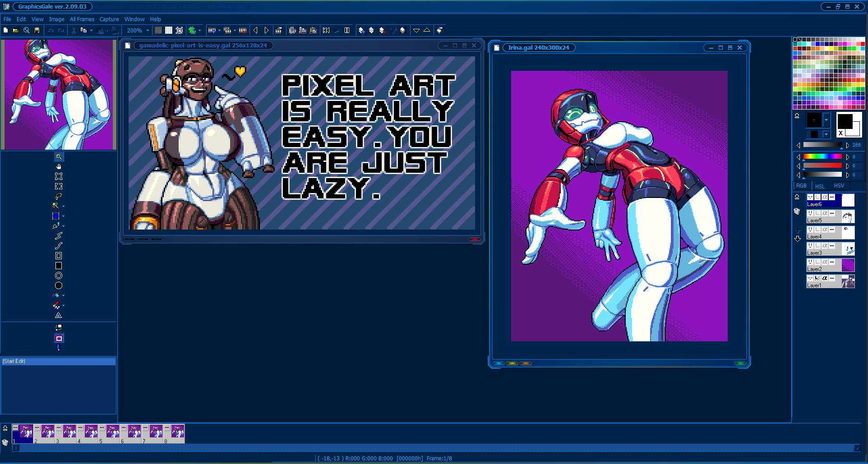
Task: Create a new file from toolbar
Action: pyautogui.click(x=5, y=30)
